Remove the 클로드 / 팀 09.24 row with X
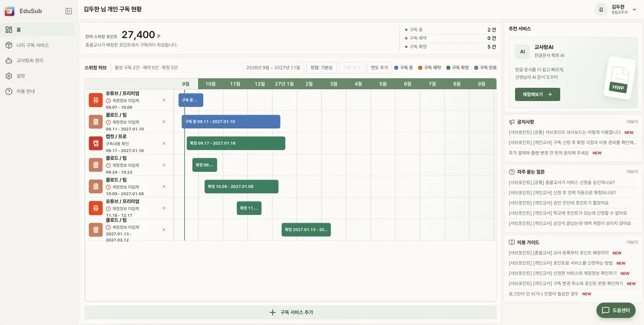The height and width of the screenshot is (325, 644). 164,165
